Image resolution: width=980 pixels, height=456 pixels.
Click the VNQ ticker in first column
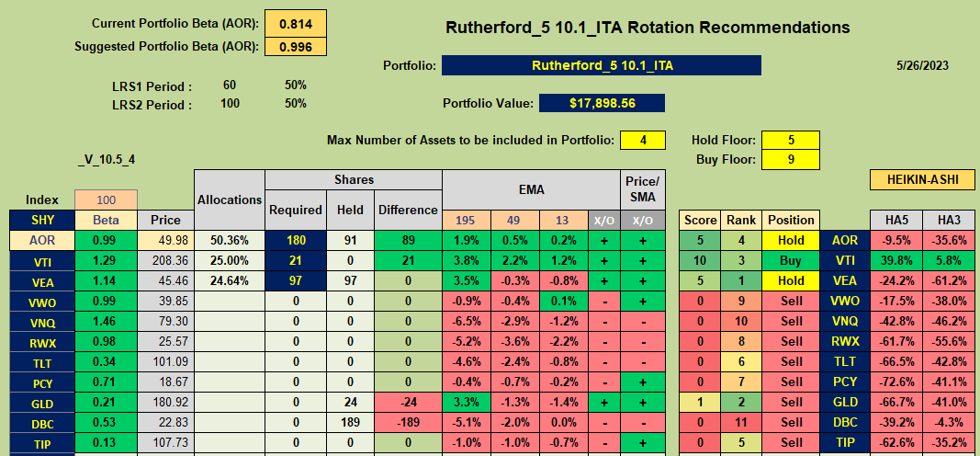[42, 322]
